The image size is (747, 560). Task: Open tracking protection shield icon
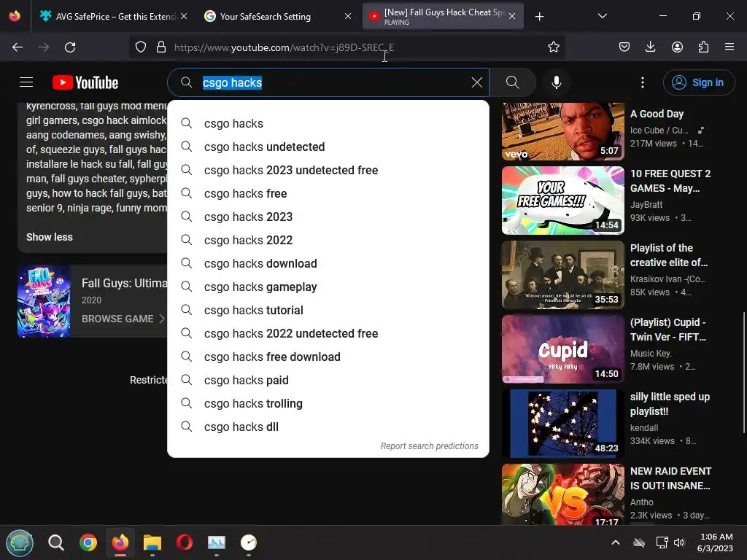(141, 47)
